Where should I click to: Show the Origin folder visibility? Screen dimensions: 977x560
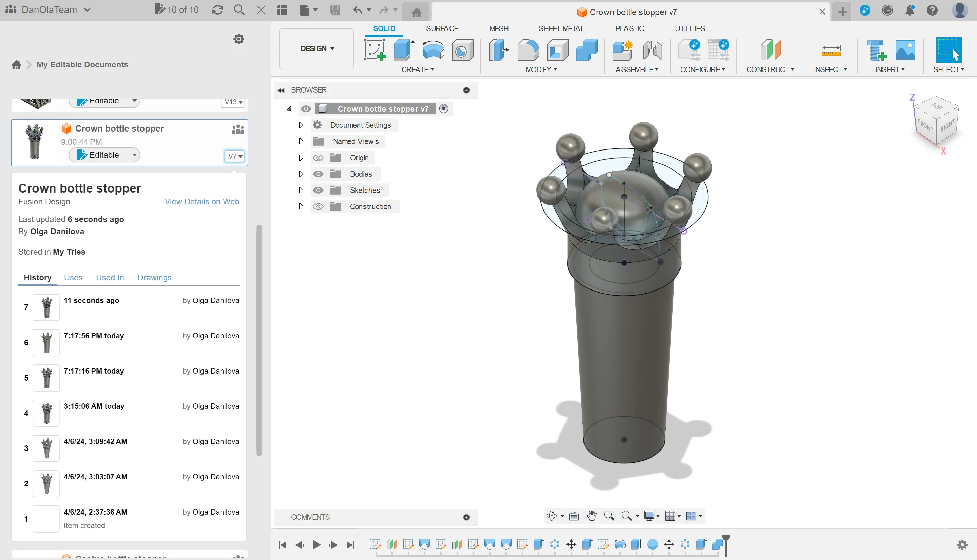(x=318, y=158)
